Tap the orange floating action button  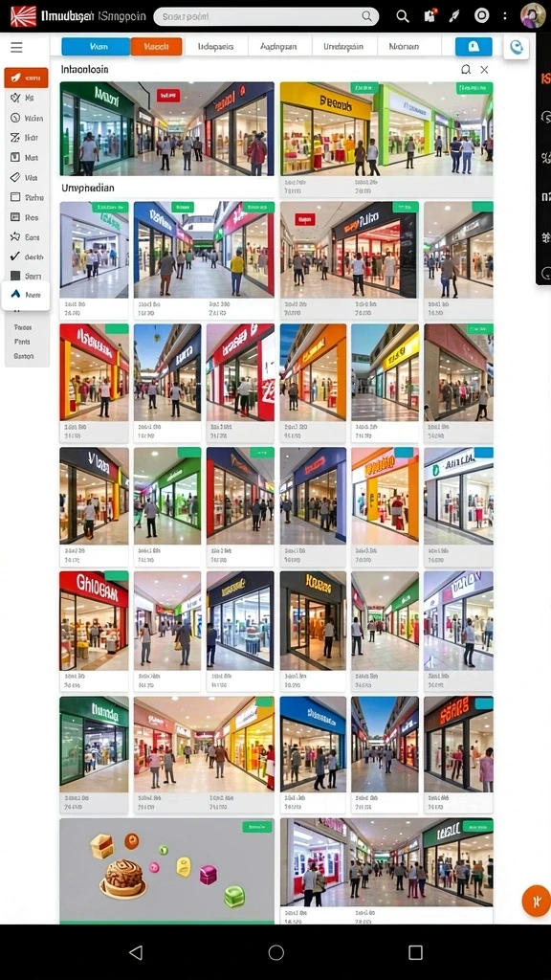536,902
